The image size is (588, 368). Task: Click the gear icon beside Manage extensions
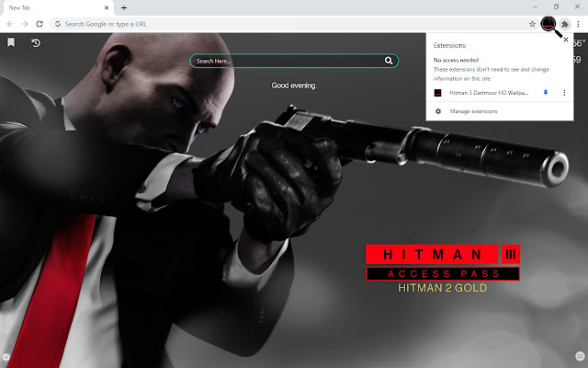(437, 111)
